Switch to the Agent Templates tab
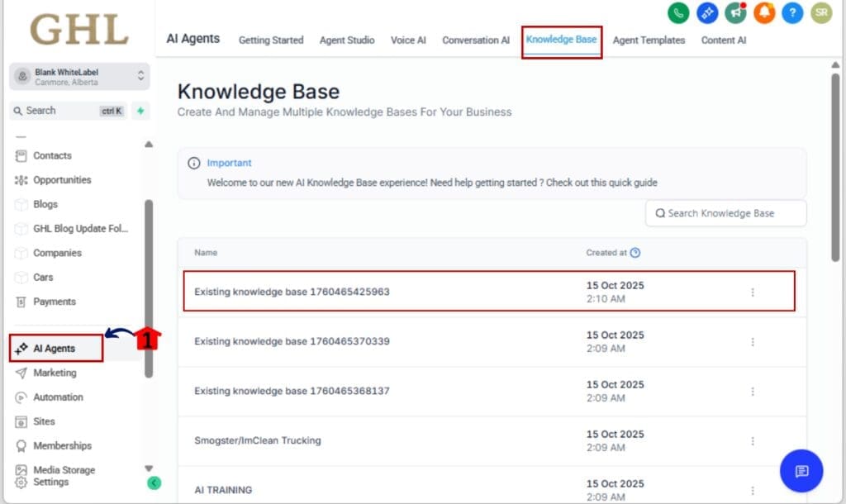This screenshot has width=846, height=504. (649, 40)
